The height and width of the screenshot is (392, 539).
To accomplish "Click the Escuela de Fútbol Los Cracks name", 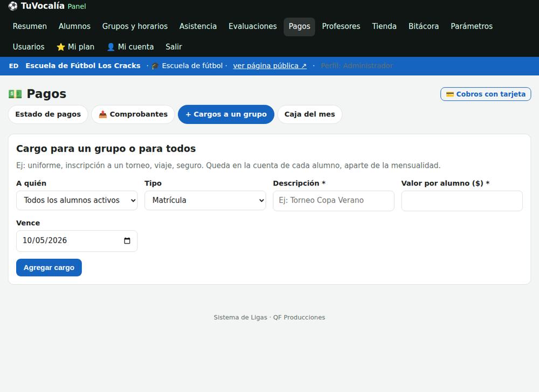I will click(83, 66).
